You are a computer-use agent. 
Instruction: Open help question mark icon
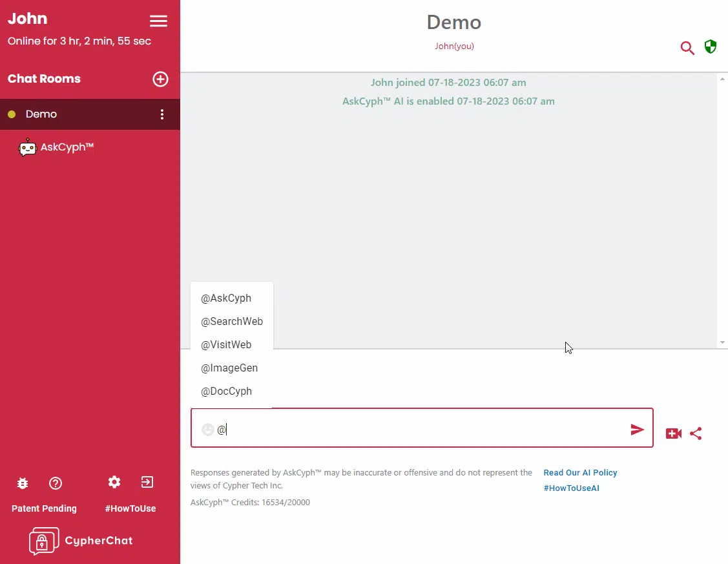(x=56, y=483)
